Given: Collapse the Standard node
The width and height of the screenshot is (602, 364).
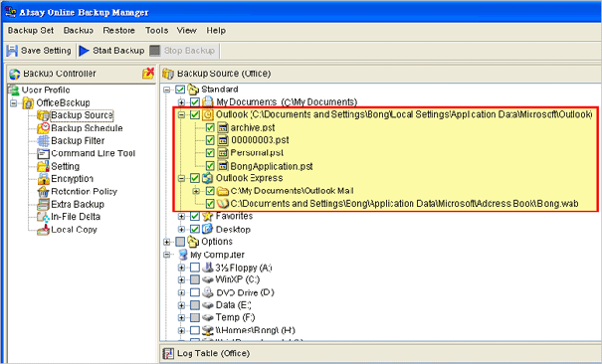Looking at the screenshot, I should tap(166, 90).
